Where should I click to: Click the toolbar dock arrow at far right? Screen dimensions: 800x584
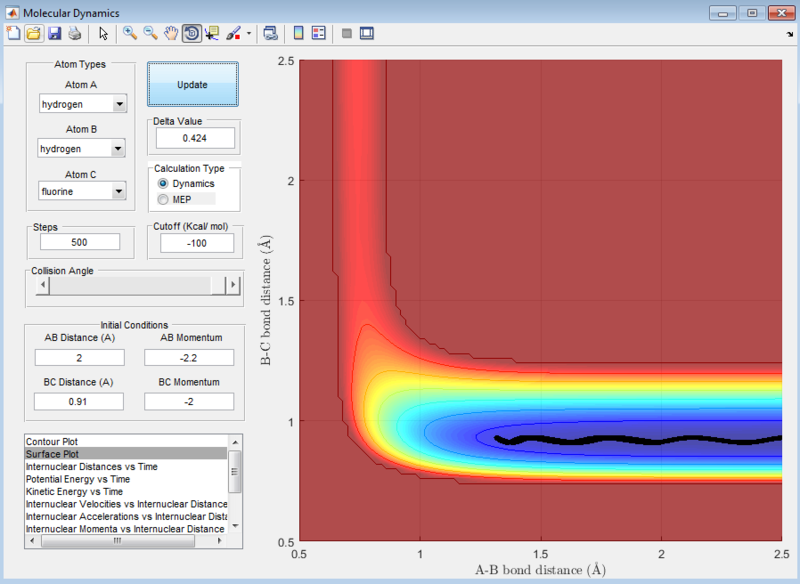point(790,34)
